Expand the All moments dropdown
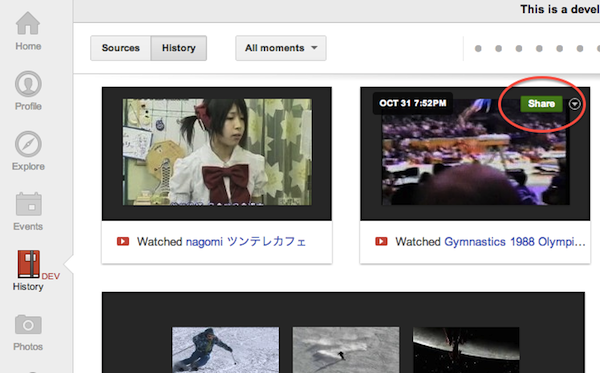Image resolution: width=600 pixels, height=373 pixels. pos(281,48)
